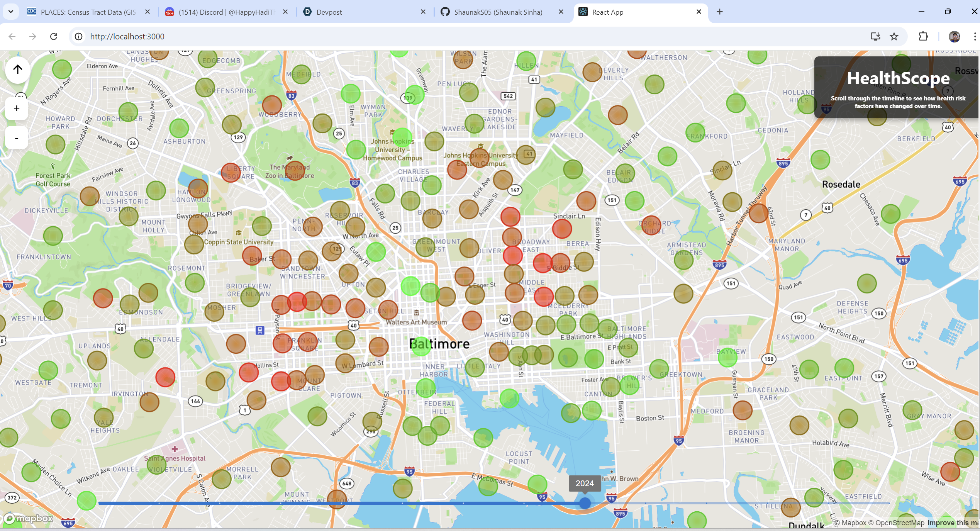Switch to the PLACES Census Tract Data tab
Image resolution: width=980 pixels, height=531 pixels.
[88, 12]
